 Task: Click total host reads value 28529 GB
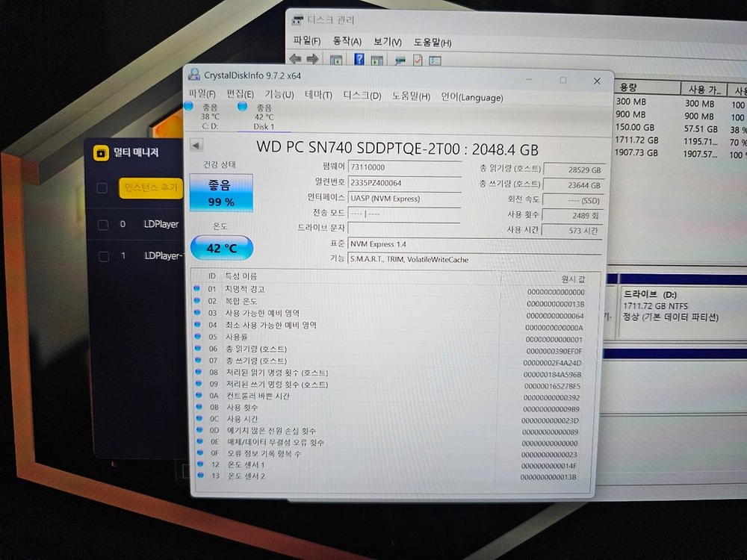[x=574, y=169]
